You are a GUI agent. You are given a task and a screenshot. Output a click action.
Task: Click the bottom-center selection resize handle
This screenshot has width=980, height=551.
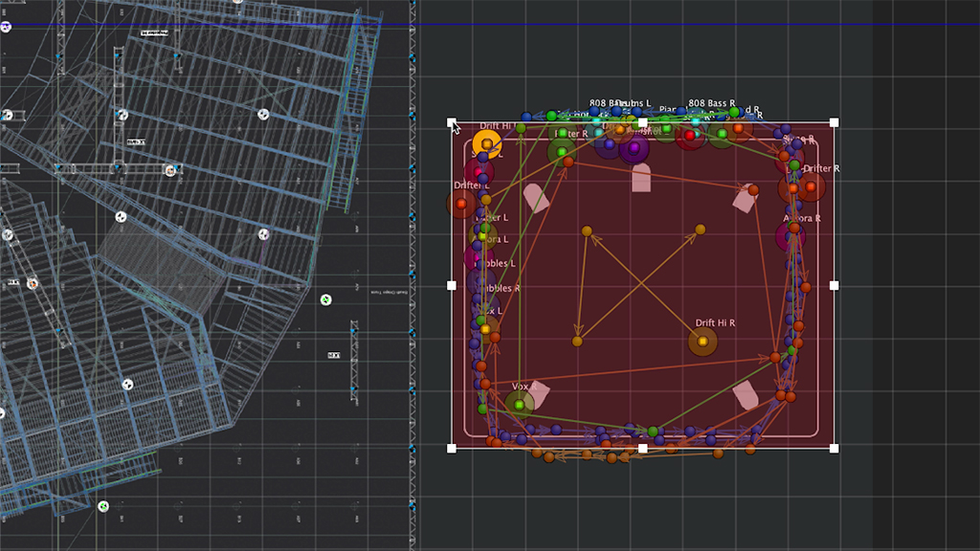(x=642, y=448)
